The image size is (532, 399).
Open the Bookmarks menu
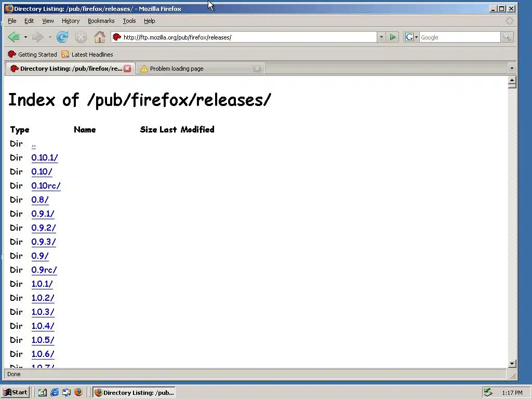click(x=101, y=21)
